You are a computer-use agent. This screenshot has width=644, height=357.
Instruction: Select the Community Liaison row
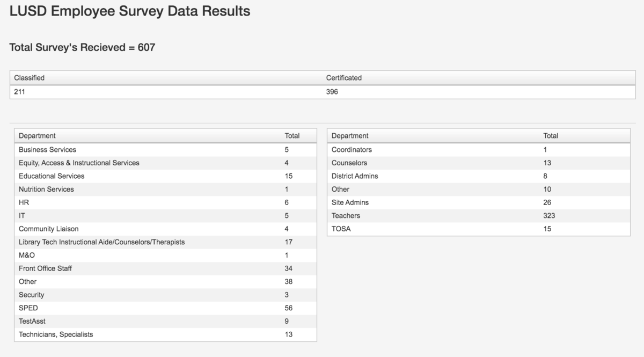coord(165,229)
